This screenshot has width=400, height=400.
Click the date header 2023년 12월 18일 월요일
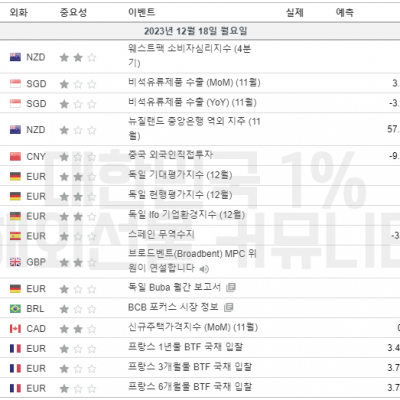tap(196, 31)
